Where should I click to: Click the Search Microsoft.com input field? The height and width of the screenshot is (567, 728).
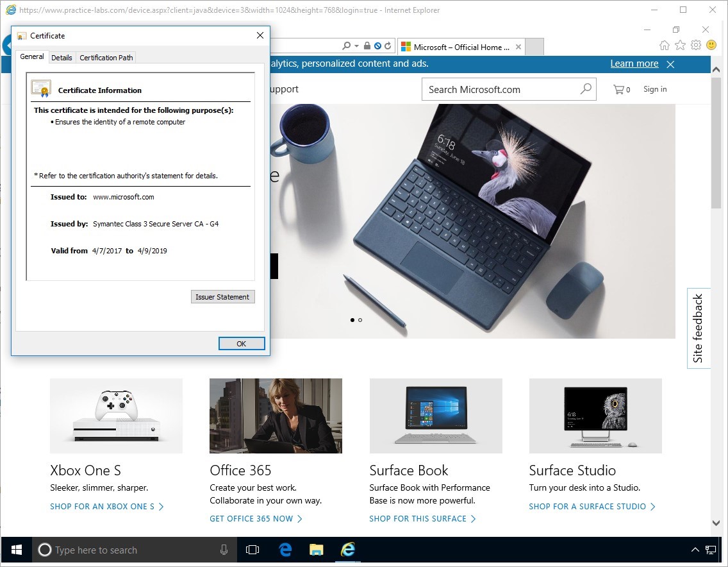pos(500,90)
